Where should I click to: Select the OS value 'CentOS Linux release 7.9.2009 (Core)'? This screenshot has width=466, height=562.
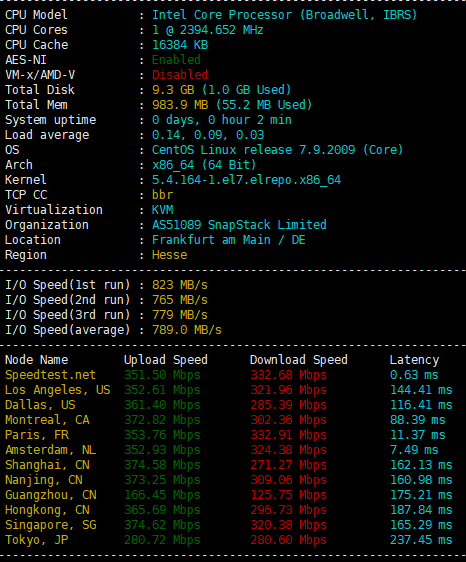tap(277, 150)
